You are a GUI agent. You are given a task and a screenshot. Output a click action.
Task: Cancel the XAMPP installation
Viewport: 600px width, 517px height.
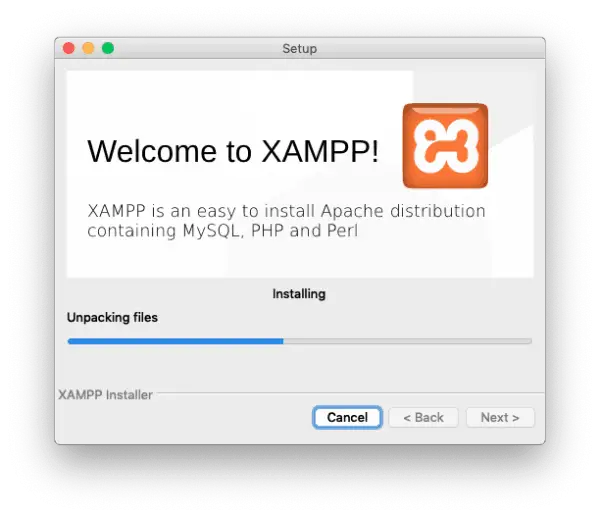(347, 417)
